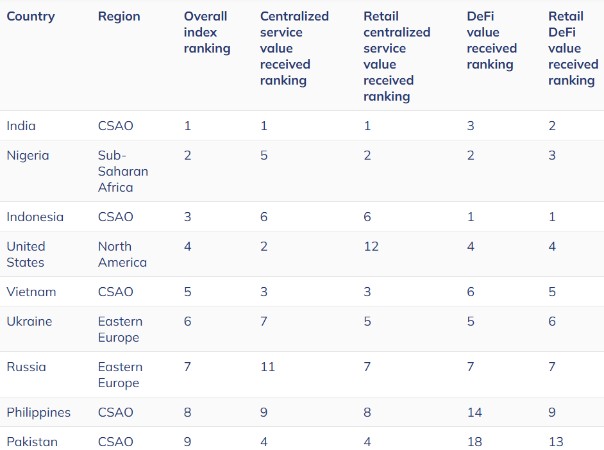
Task: Click the Philippines country cell
Action: tap(39, 411)
